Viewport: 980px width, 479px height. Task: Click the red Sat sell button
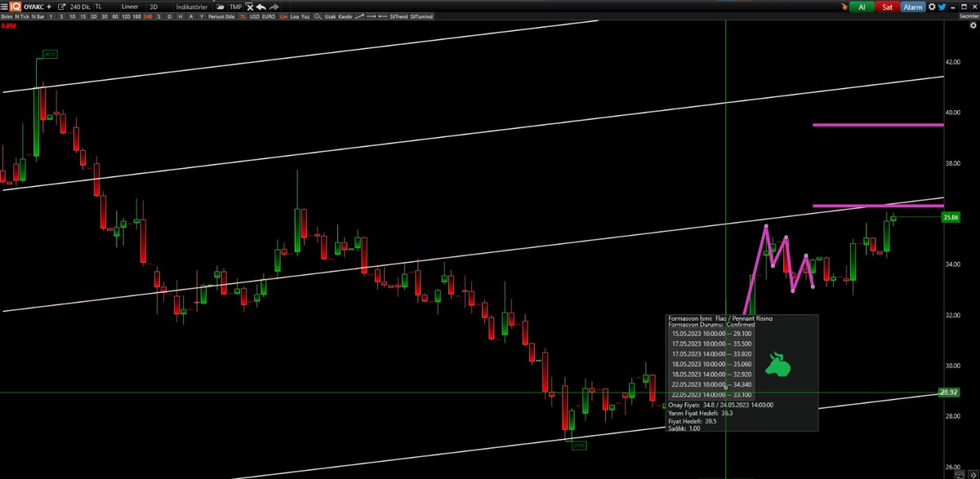click(887, 7)
